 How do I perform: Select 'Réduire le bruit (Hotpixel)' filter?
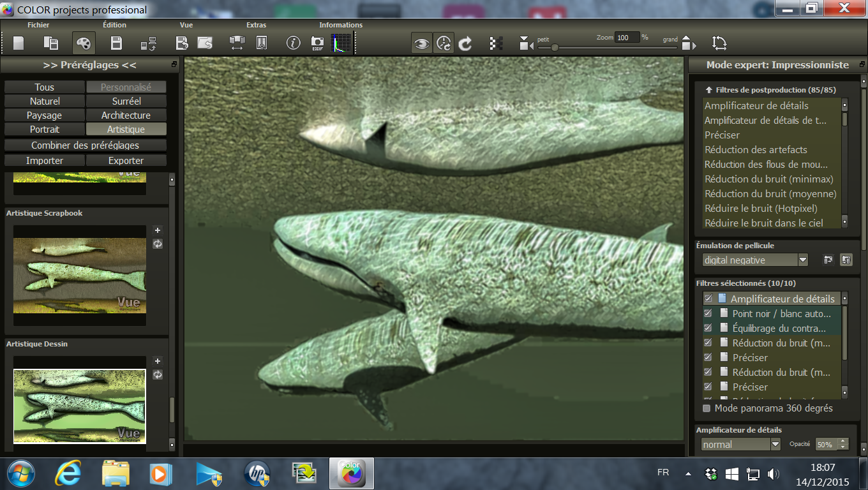coord(761,209)
